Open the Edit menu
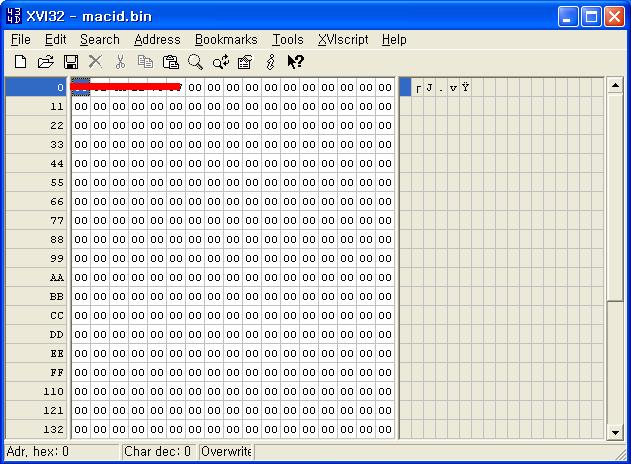The height and width of the screenshot is (464, 631). [56, 39]
